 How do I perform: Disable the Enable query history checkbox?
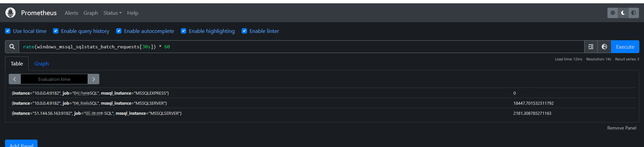(x=56, y=31)
